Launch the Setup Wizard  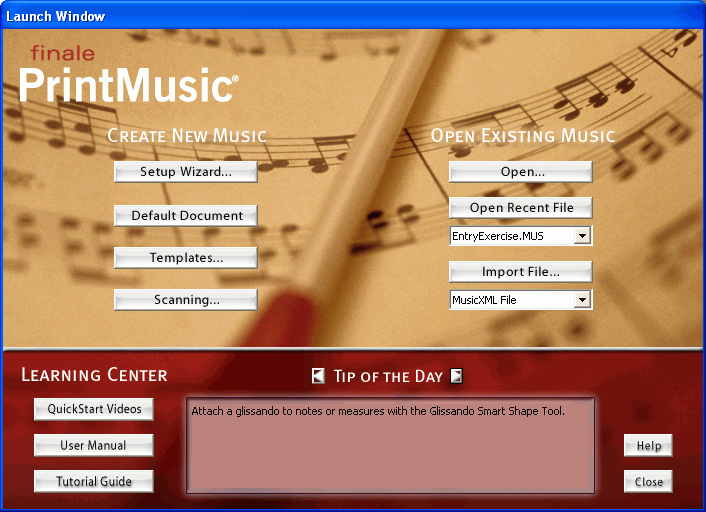click(186, 172)
